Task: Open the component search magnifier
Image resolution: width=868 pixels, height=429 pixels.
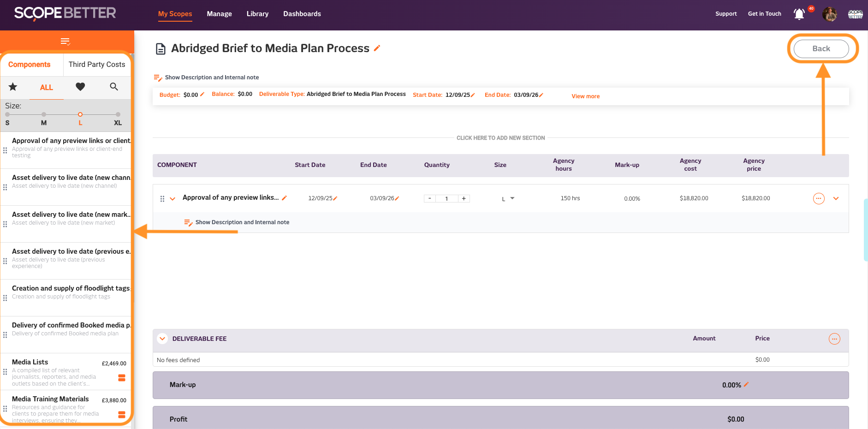Action: tap(114, 87)
